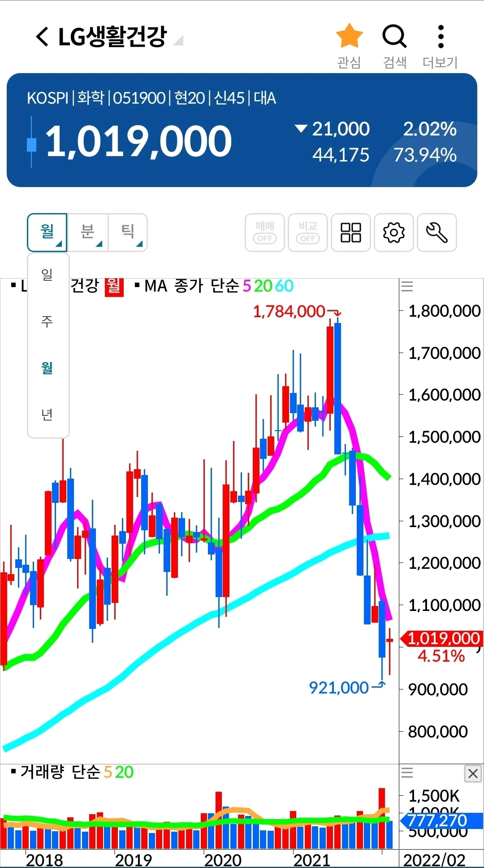Viewport: 484px width, 868px height.
Task: Select the volume MA 20 green value
Action: (x=124, y=772)
